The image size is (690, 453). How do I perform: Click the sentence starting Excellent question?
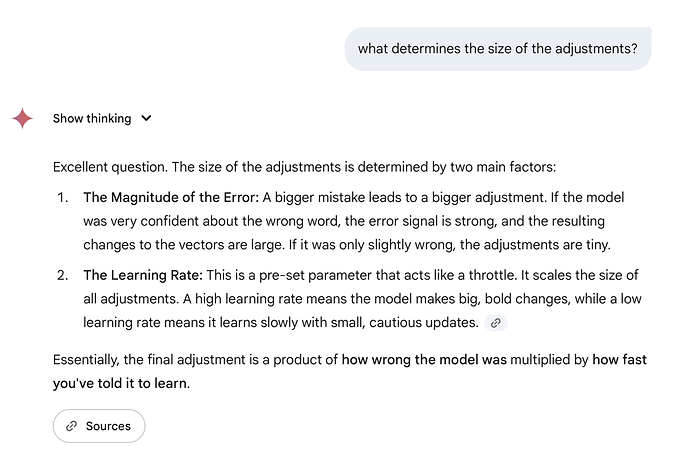(305, 167)
